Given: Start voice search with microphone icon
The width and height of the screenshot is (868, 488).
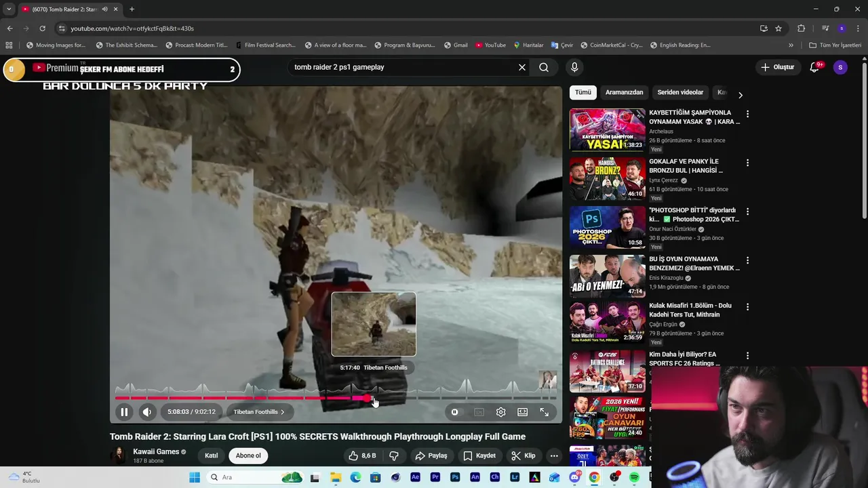Looking at the screenshot, I should (x=574, y=67).
